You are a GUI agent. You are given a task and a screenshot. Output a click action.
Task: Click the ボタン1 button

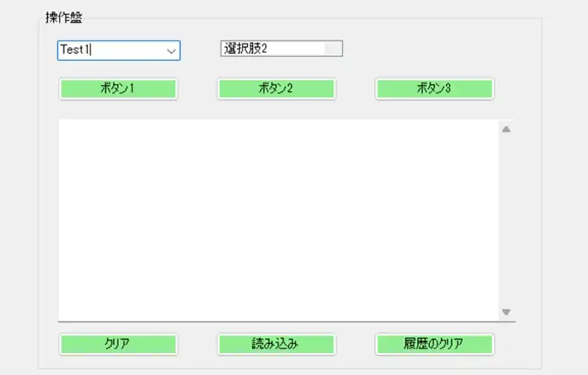[118, 89]
